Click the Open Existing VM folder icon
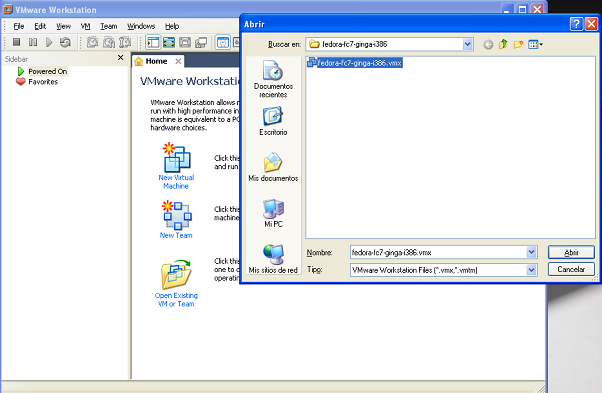This screenshot has height=393, width=602. pos(176,274)
